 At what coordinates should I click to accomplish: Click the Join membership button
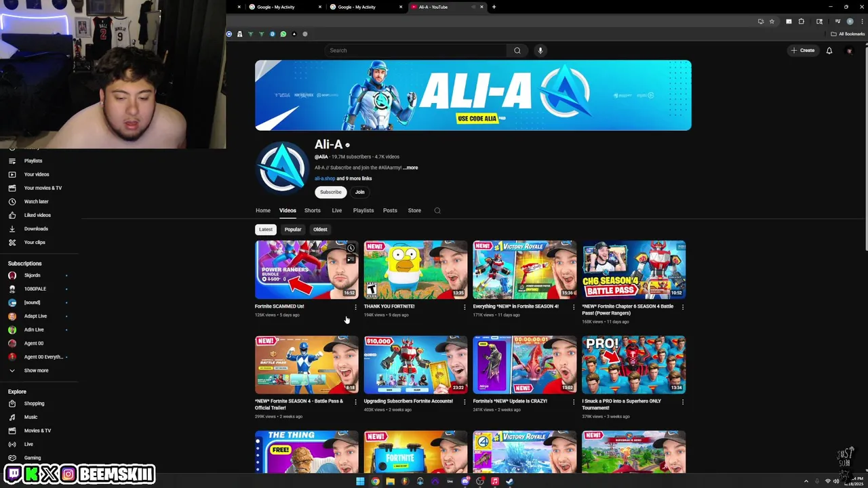pyautogui.click(x=359, y=192)
